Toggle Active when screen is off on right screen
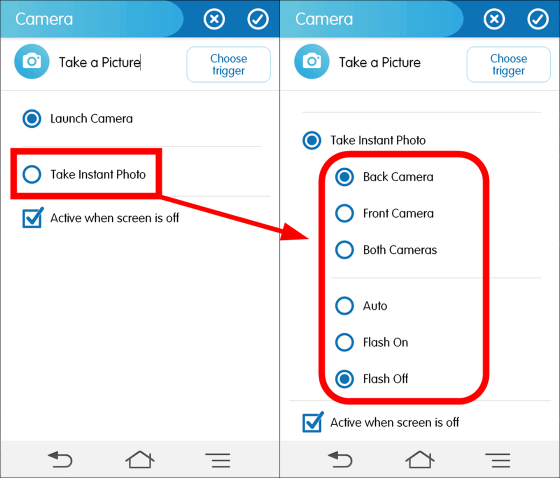 pyautogui.click(x=313, y=422)
